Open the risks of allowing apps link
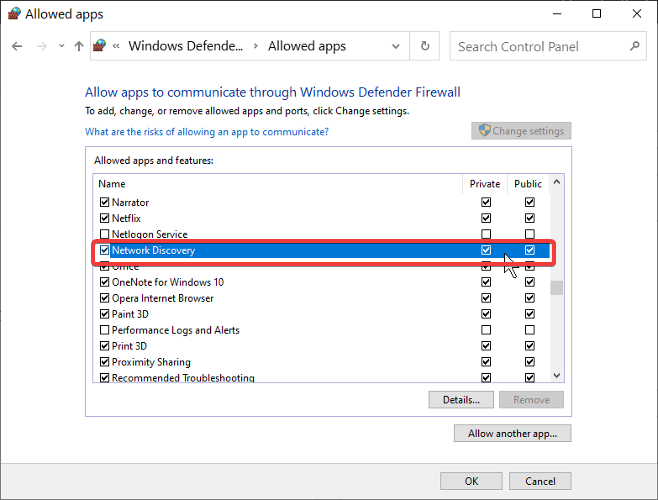Image resolution: width=658 pixels, height=500 pixels. (207, 132)
